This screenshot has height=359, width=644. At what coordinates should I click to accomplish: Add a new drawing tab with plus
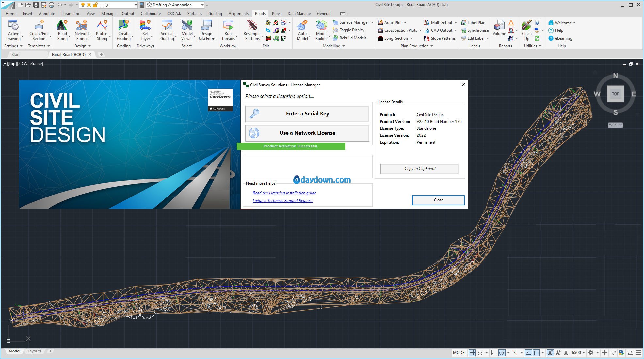[101, 55]
